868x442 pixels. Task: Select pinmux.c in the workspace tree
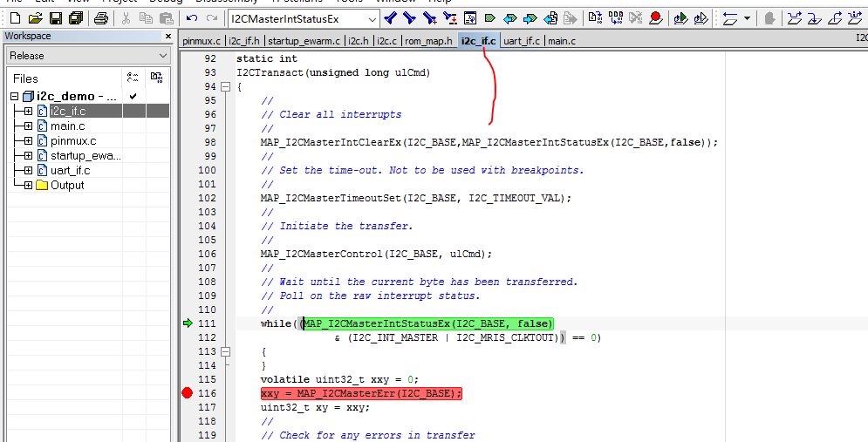click(x=73, y=141)
